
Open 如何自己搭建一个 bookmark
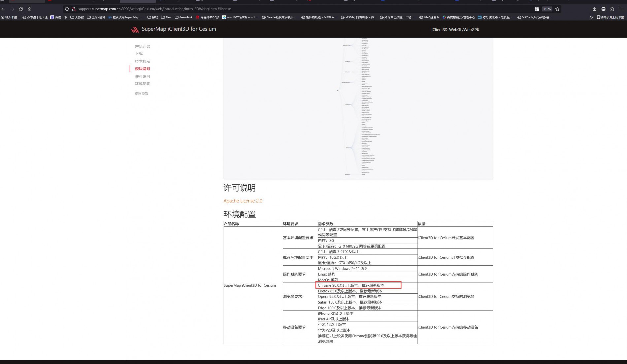(397, 17)
